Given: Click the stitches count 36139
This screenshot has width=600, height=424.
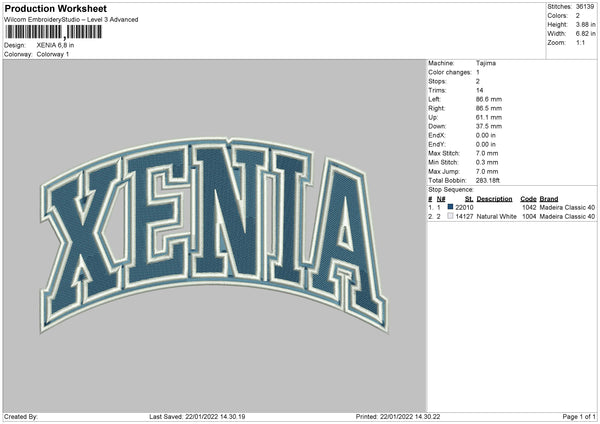Looking at the screenshot, I should click(x=585, y=7).
